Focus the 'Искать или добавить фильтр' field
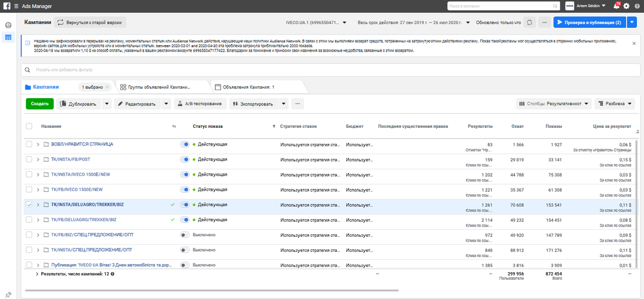Image resolution: width=644 pixels, height=299 pixels. click(330, 70)
